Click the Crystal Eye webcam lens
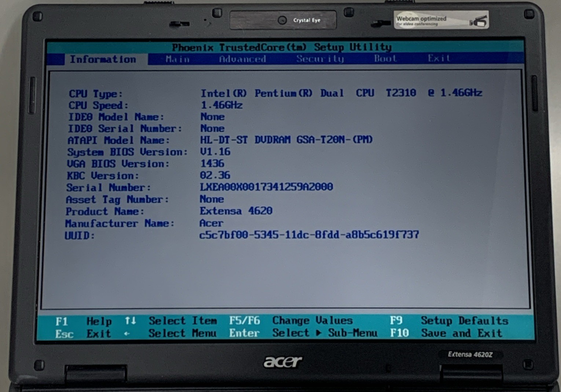561x392 pixels. (x=282, y=20)
